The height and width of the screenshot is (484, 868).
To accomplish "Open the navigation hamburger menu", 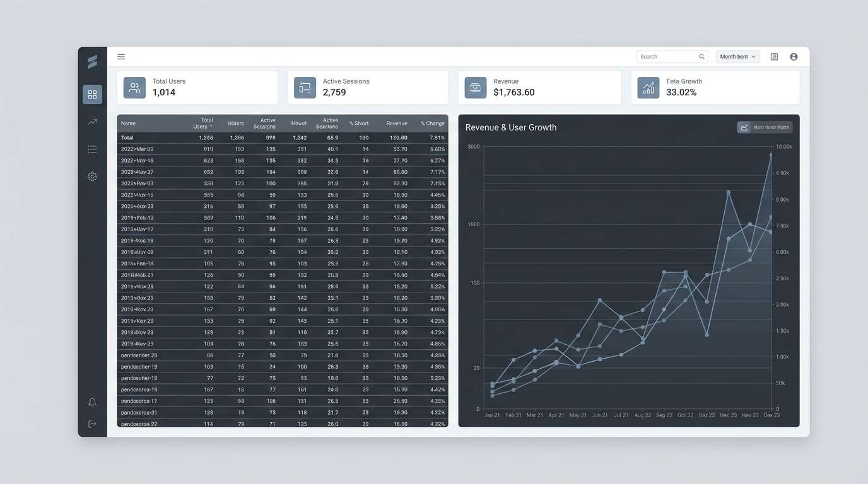I will [x=121, y=56].
